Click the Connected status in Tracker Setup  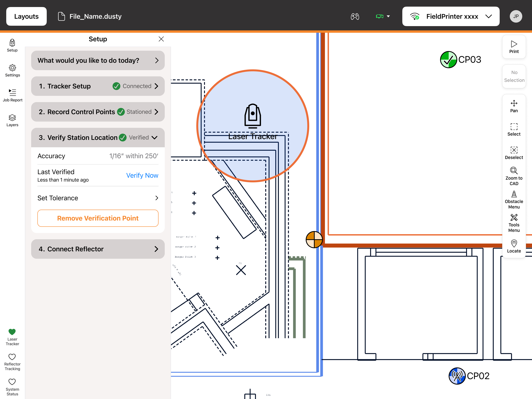[x=137, y=86]
